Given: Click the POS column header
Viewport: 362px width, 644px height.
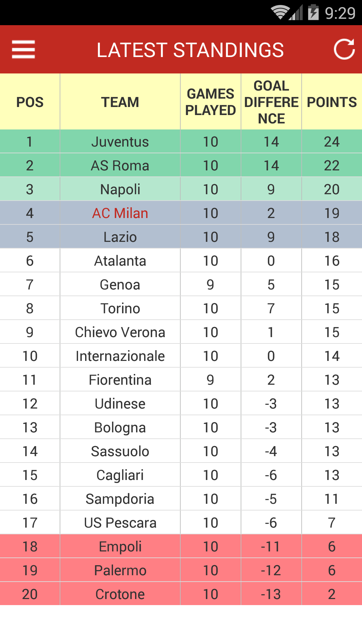Looking at the screenshot, I should point(30,102).
